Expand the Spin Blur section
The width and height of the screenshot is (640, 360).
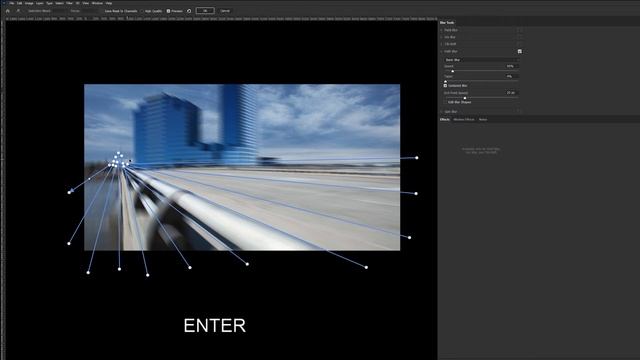(x=441, y=111)
